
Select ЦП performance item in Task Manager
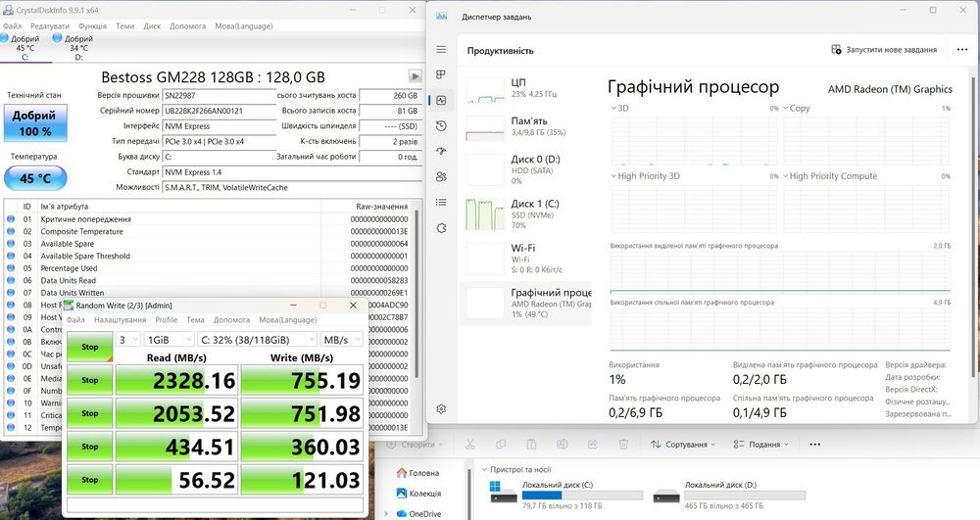point(526,89)
